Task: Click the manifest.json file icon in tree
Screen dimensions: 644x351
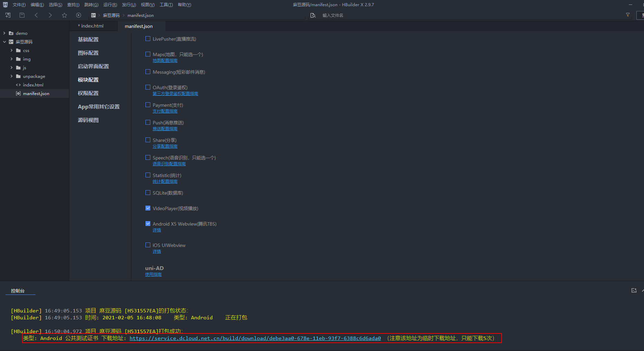Action: pos(18,93)
